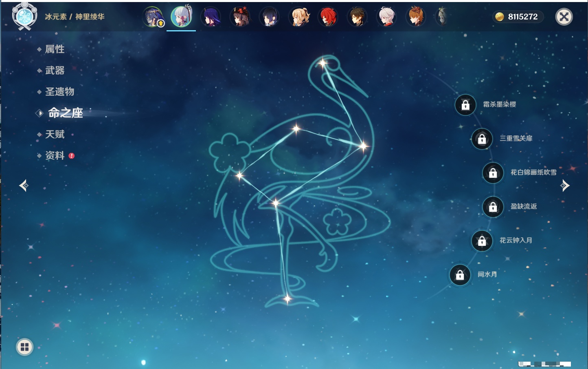Select the Kamisato Ayaka avatar
The height and width of the screenshot is (369, 588).
click(181, 17)
